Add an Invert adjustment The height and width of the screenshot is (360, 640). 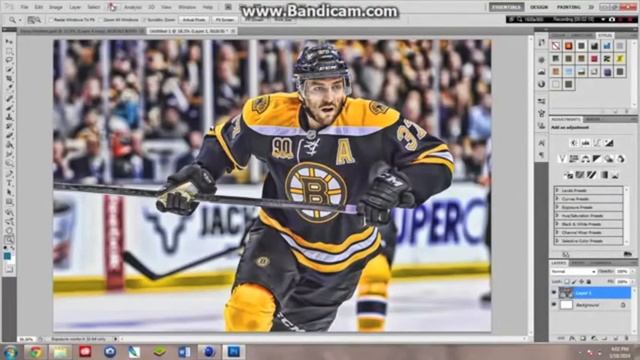click(568, 175)
